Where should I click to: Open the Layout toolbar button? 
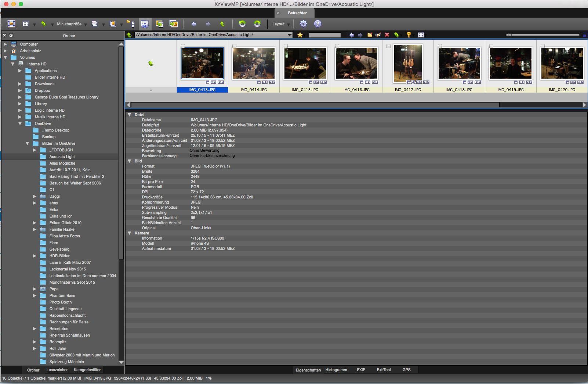coord(278,24)
